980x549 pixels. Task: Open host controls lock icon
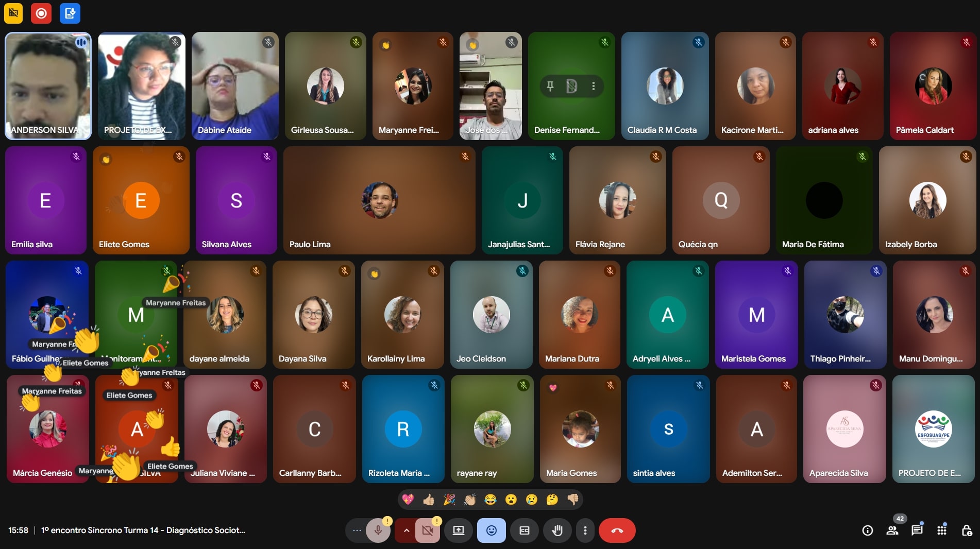tap(967, 530)
